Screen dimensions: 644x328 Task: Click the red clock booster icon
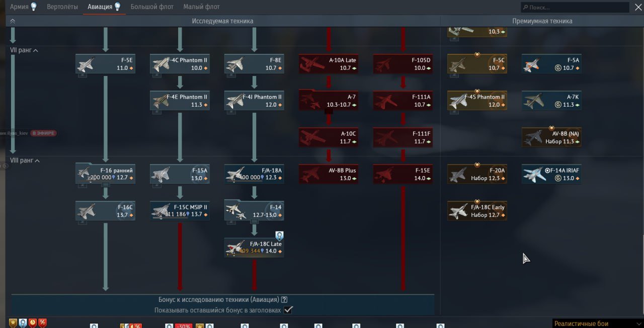pos(33,323)
